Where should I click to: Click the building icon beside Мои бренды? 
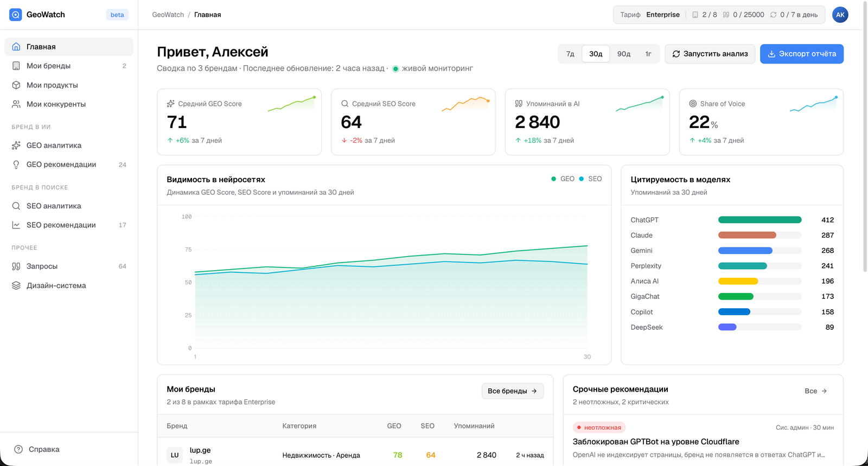(x=16, y=66)
